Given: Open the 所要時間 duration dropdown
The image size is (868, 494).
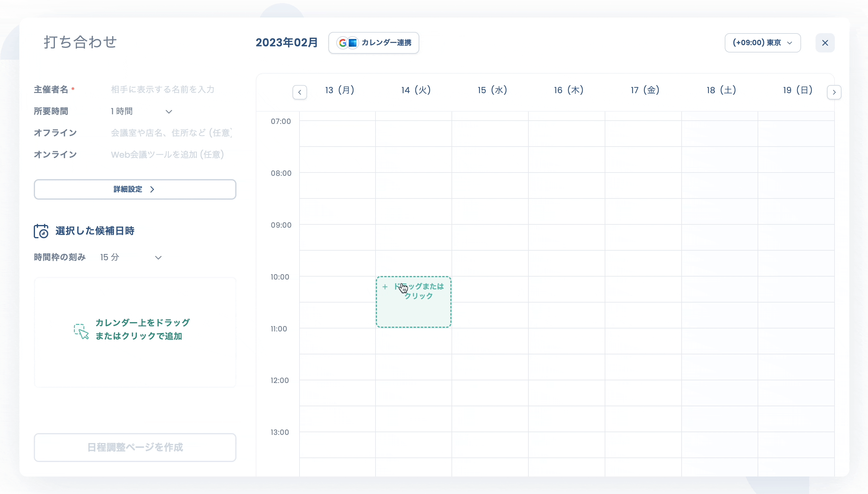Looking at the screenshot, I should coord(141,111).
